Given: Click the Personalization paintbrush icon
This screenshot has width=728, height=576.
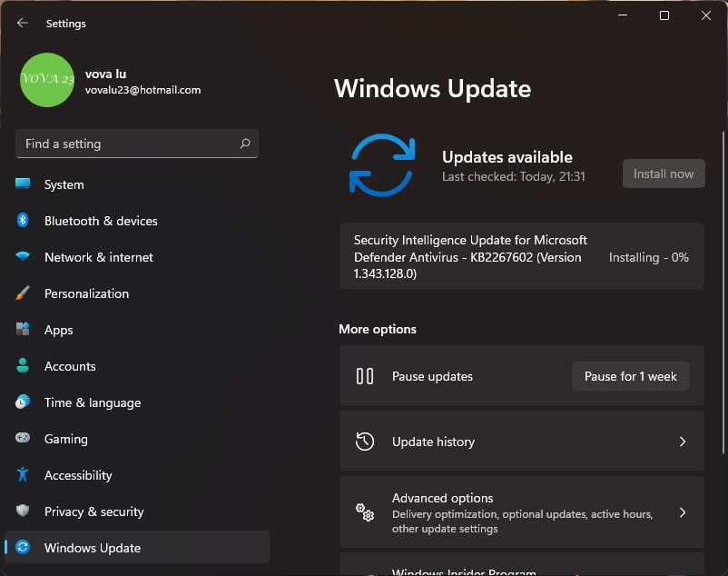Looking at the screenshot, I should coord(23,293).
